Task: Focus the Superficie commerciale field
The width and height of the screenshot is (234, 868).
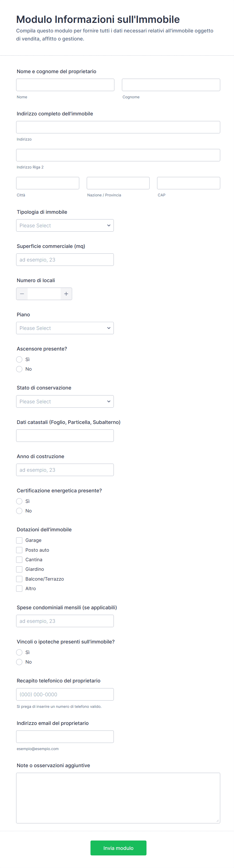Action: click(x=65, y=260)
